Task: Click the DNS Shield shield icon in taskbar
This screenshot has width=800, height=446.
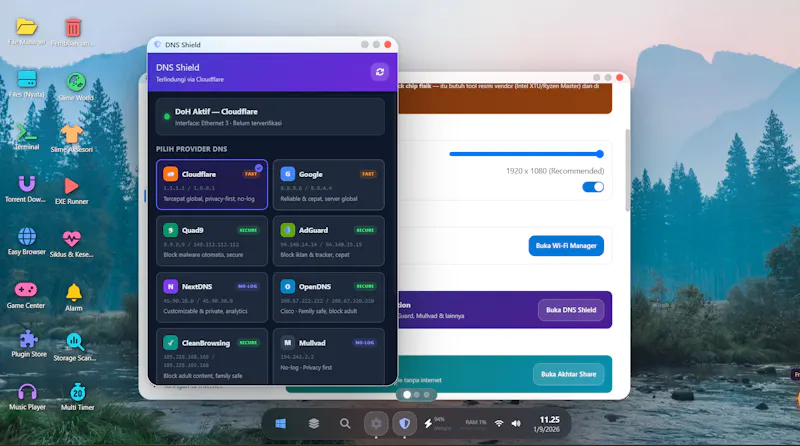Action: pos(405,424)
